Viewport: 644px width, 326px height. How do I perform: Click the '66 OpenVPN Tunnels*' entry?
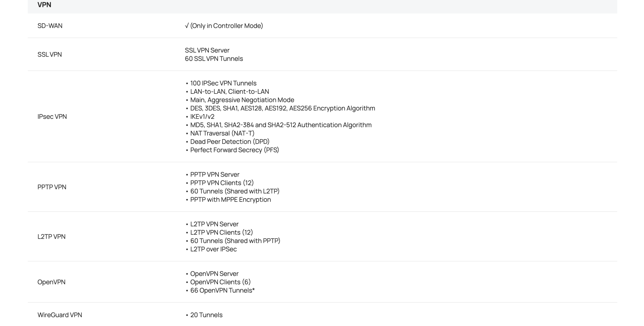222,290
